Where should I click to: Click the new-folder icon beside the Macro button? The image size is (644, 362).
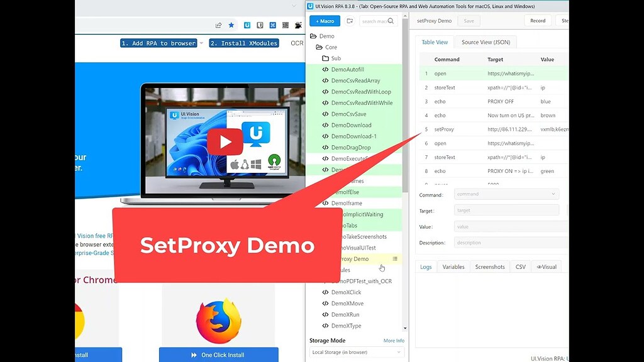350,20
